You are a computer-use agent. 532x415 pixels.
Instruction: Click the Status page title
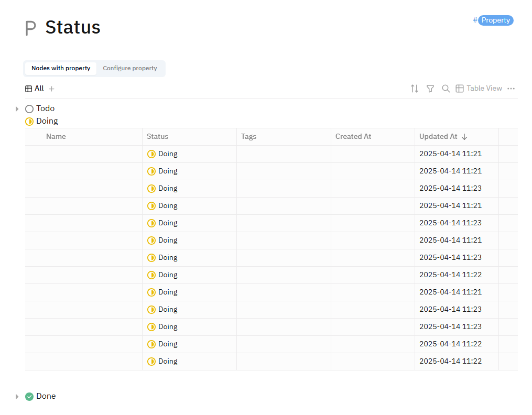[73, 27]
